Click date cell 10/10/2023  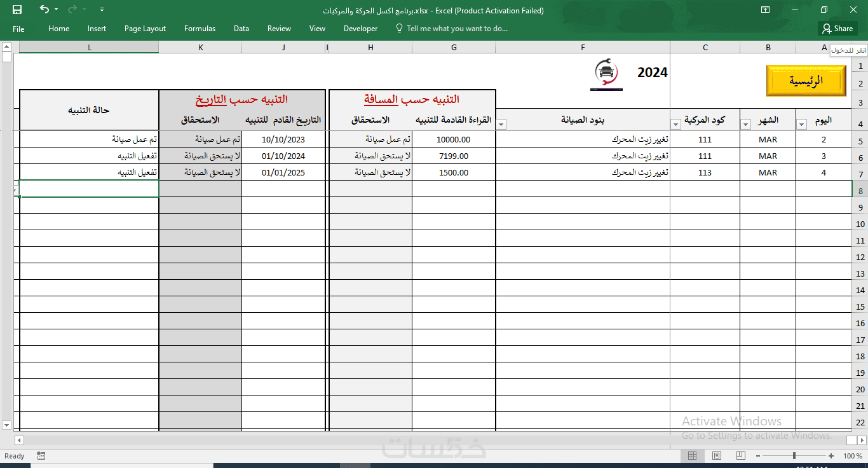tap(283, 139)
